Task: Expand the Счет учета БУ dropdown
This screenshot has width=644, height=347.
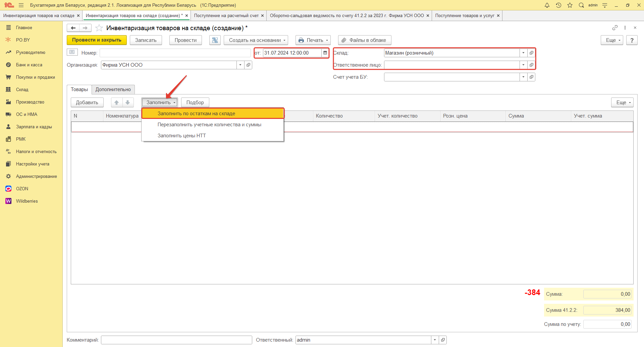Action: (523, 77)
